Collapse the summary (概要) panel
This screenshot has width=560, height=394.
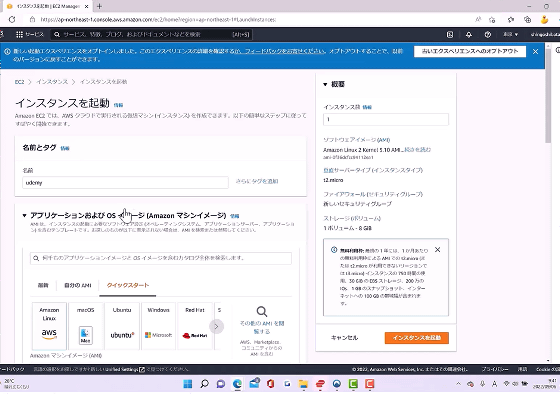point(325,85)
